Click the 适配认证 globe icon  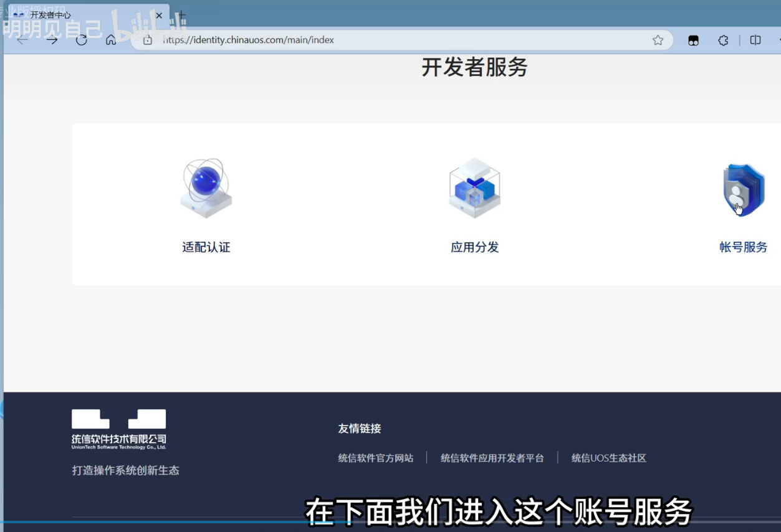206,188
